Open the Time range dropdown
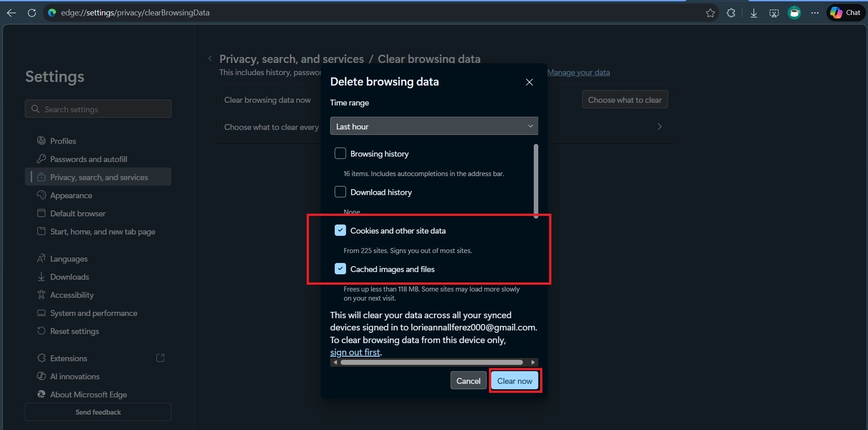The width and height of the screenshot is (868, 430). [x=434, y=126]
